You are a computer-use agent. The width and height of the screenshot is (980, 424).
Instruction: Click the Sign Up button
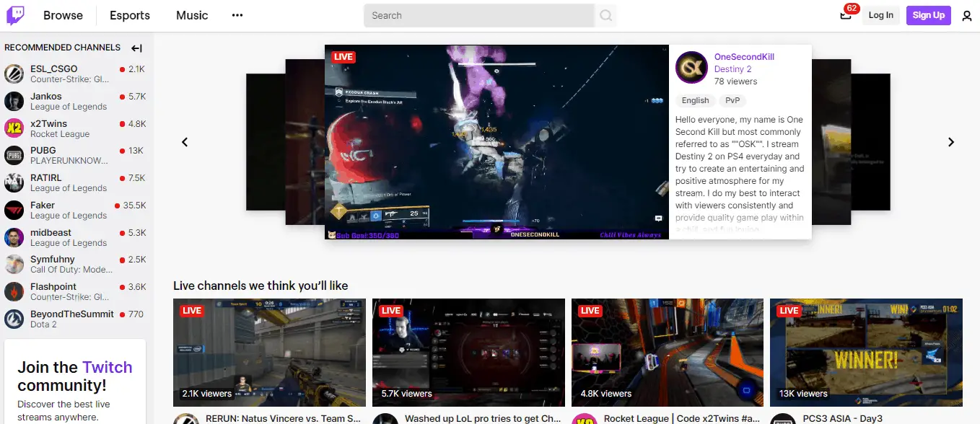(x=929, y=15)
